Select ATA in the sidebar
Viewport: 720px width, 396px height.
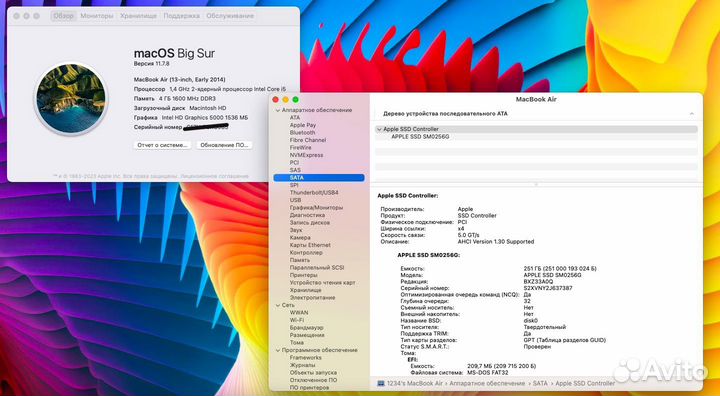(x=295, y=118)
